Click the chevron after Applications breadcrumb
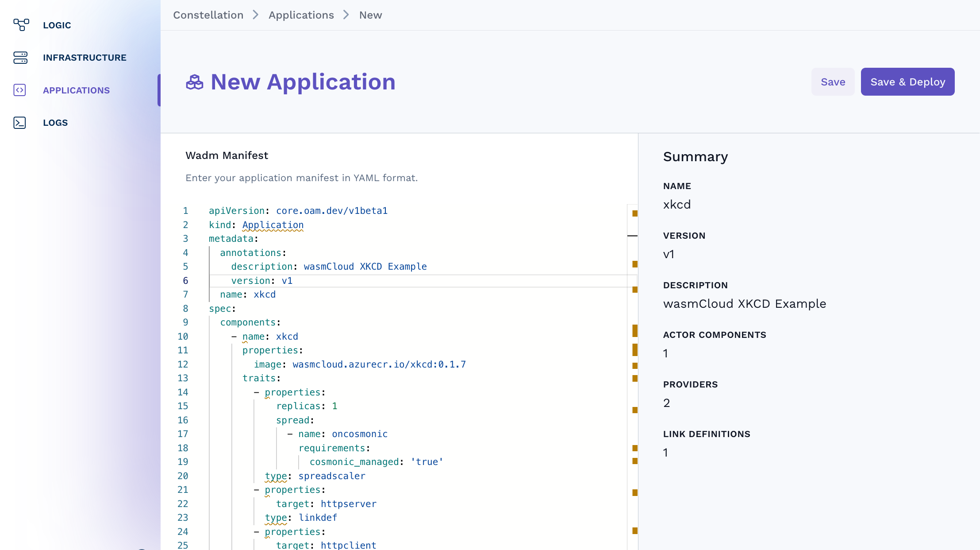 pos(346,15)
